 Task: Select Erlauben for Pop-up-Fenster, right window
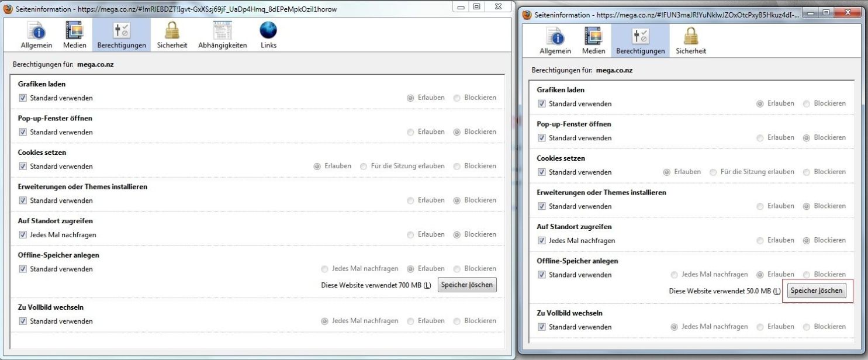pos(760,138)
